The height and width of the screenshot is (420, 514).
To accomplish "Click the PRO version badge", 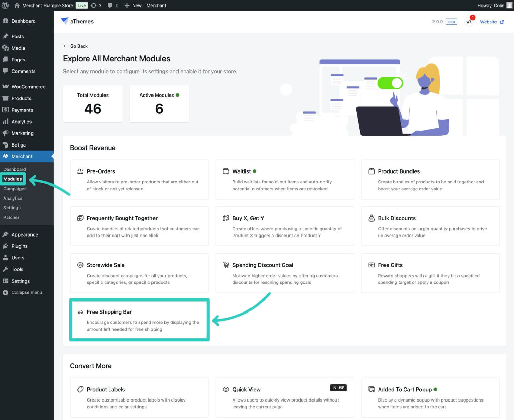I will [x=451, y=22].
